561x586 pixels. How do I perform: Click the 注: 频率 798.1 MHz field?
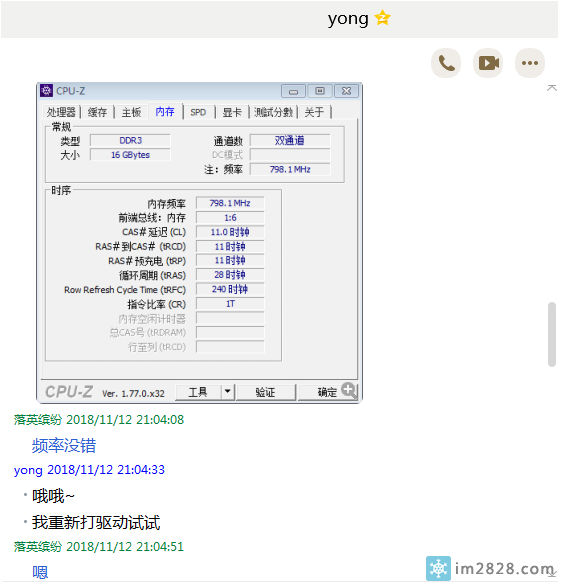point(290,169)
